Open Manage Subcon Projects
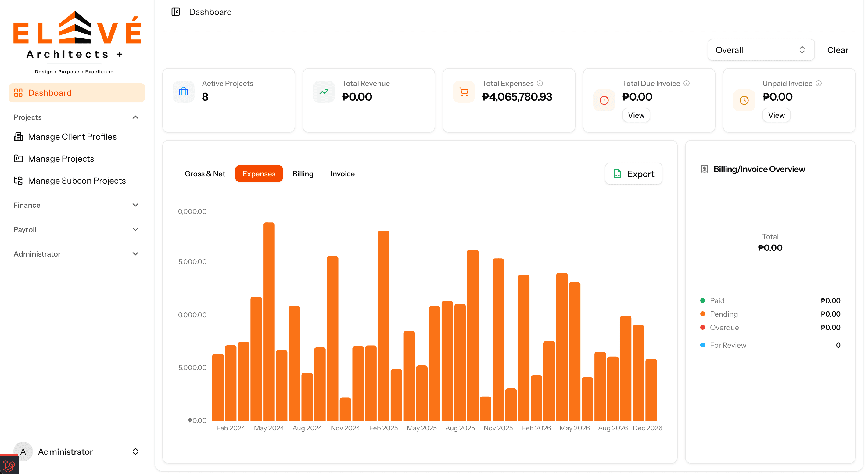 point(77,181)
